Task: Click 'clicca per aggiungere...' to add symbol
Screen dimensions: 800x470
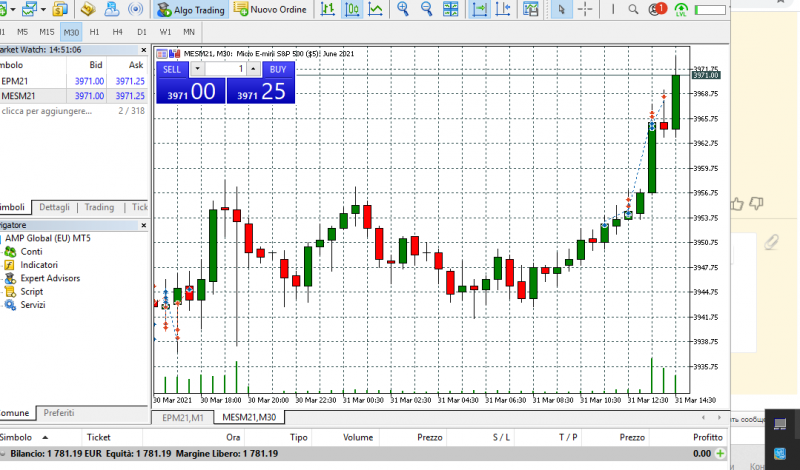Action: pos(46,111)
